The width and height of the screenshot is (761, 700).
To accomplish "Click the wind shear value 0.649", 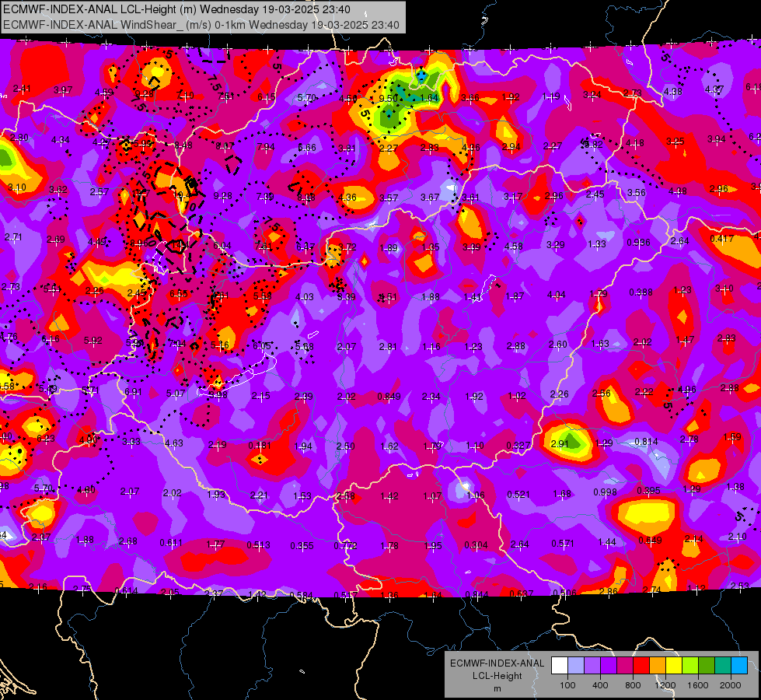I will tap(651, 541).
